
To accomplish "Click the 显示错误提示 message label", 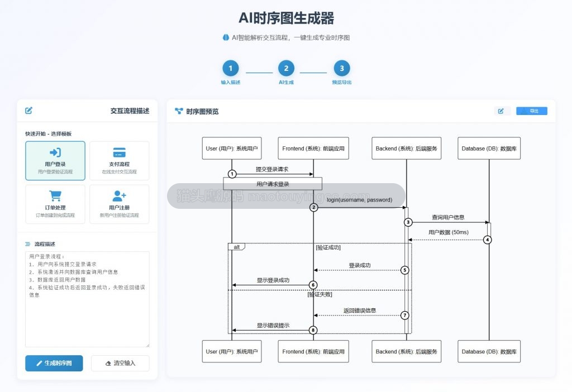I will tap(273, 325).
